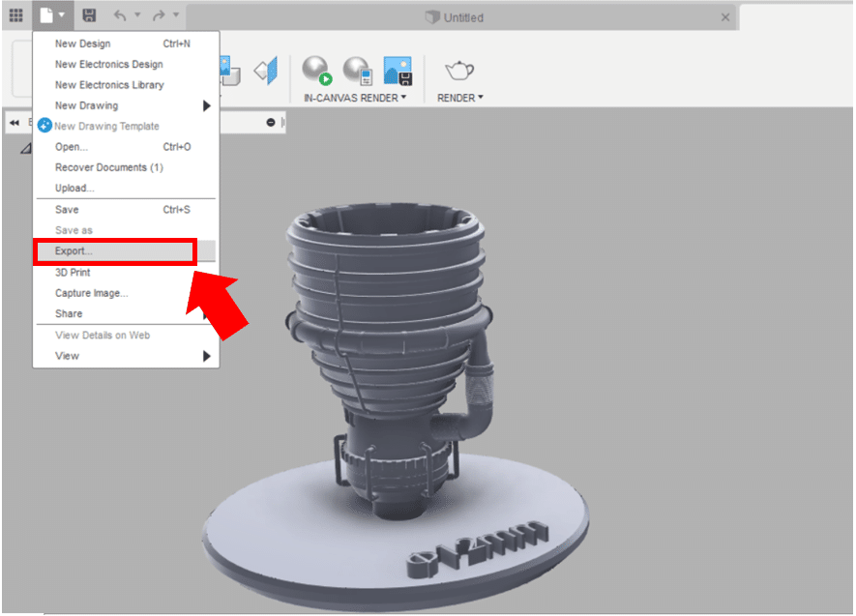Image resolution: width=856 pixels, height=616 pixels.
Task: Click the Render teapot icon
Action: (x=459, y=71)
